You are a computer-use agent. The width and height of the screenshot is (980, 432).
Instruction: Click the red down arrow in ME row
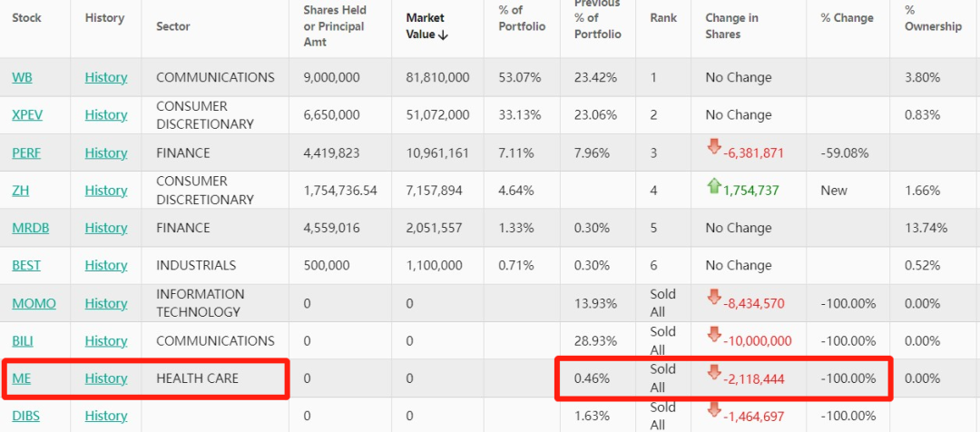[714, 373]
